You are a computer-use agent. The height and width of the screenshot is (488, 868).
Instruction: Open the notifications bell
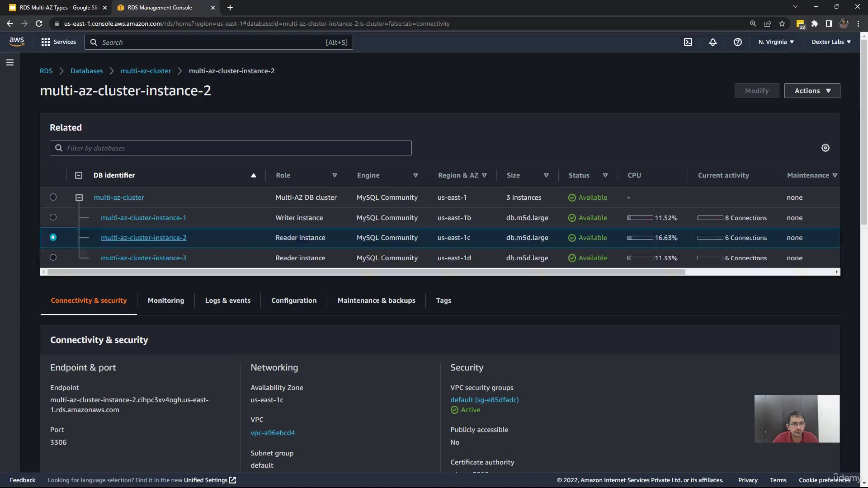click(x=712, y=42)
